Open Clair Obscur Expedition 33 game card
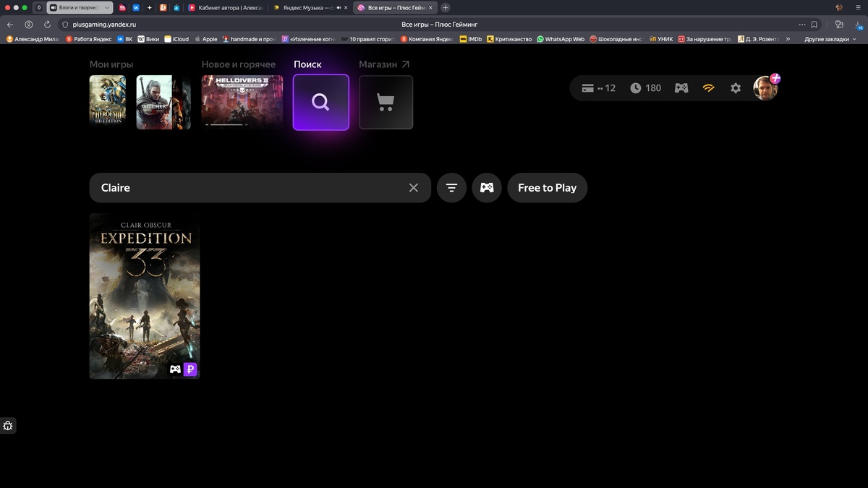 (145, 296)
